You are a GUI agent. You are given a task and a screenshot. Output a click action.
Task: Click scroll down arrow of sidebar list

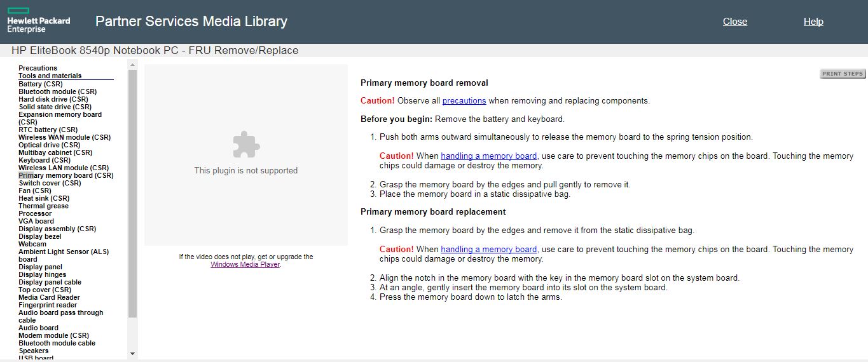click(x=132, y=353)
